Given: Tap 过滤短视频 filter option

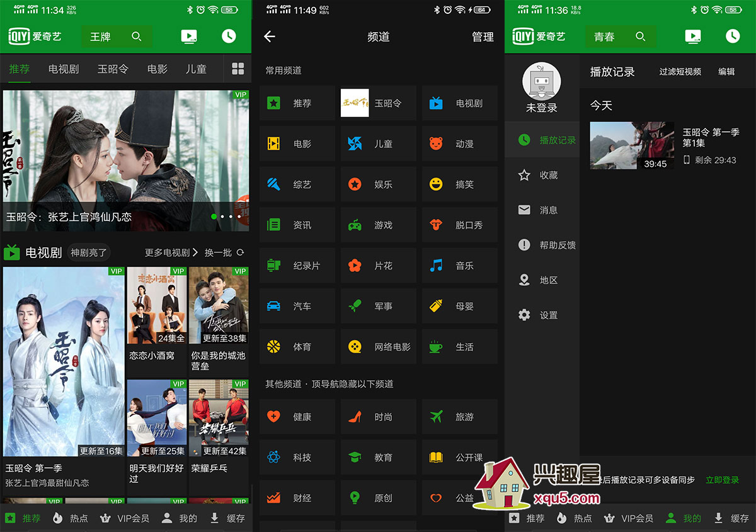Looking at the screenshot, I should tap(680, 72).
